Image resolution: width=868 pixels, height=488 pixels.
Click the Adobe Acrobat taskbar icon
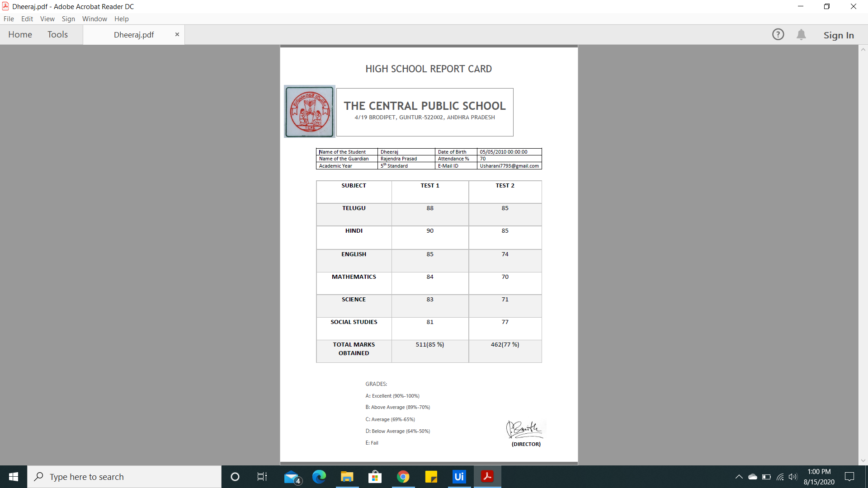tap(487, 477)
